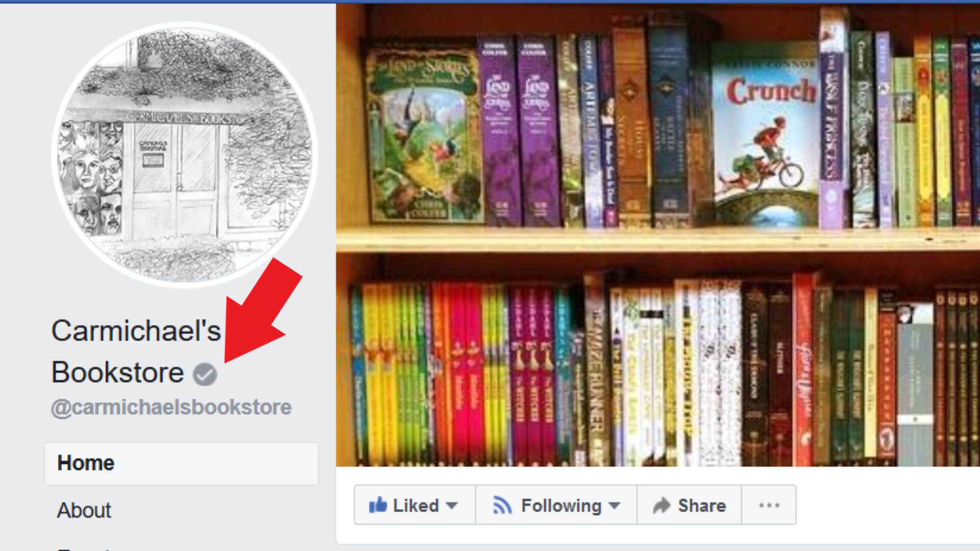Click the Liked button text

(x=415, y=506)
